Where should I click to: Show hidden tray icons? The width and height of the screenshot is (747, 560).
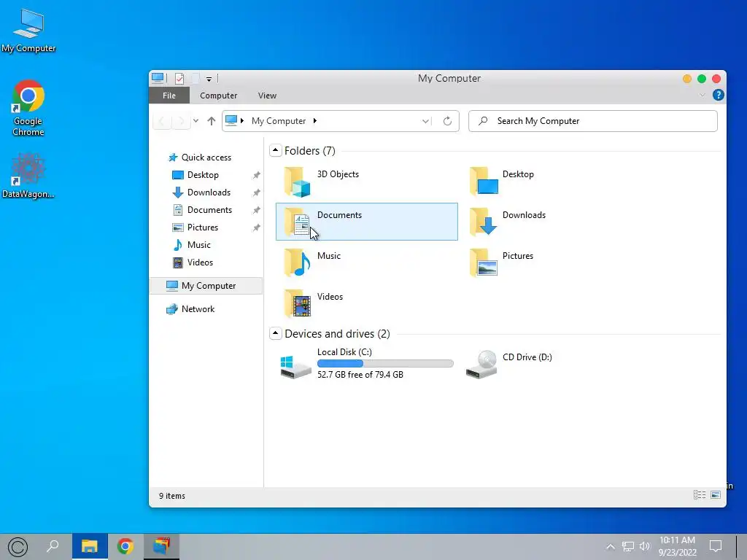pos(611,547)
